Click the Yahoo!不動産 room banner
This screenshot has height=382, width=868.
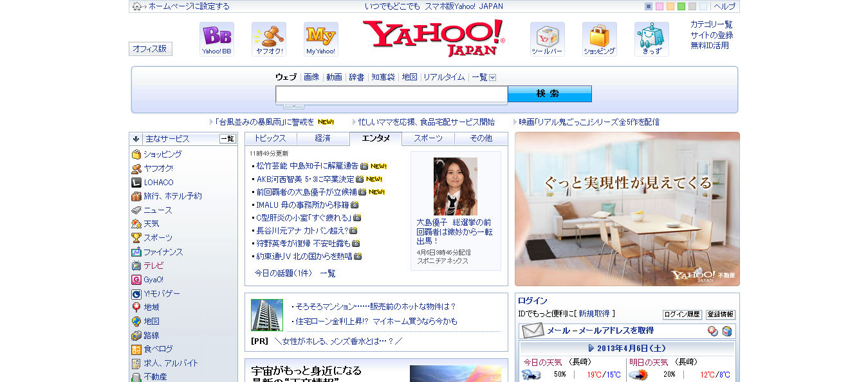pos(627,209)
